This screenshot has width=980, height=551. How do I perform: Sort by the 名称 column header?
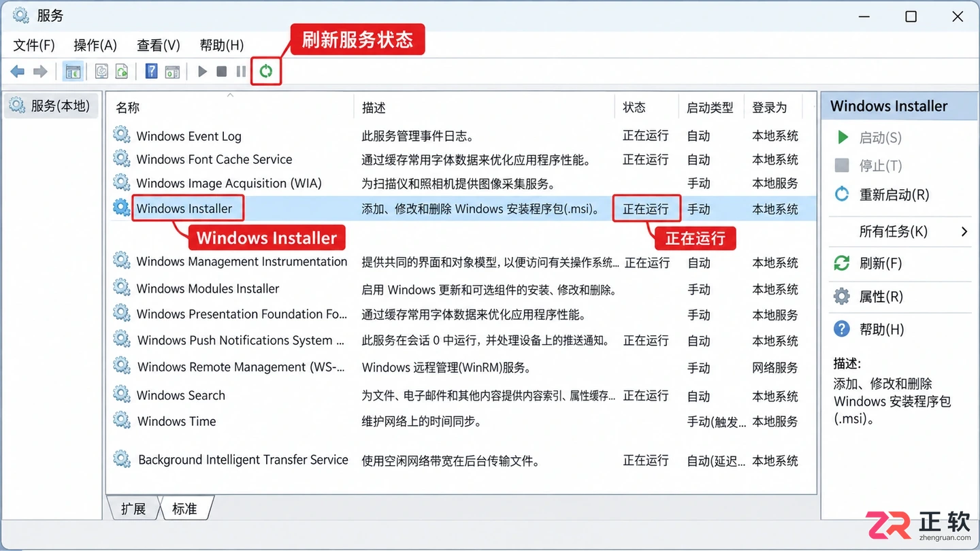128,107
